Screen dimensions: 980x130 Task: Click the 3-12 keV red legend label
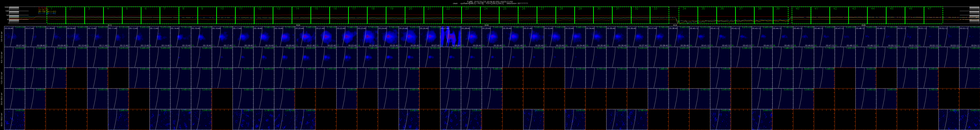pyautogui.click(x=43, y=8)
